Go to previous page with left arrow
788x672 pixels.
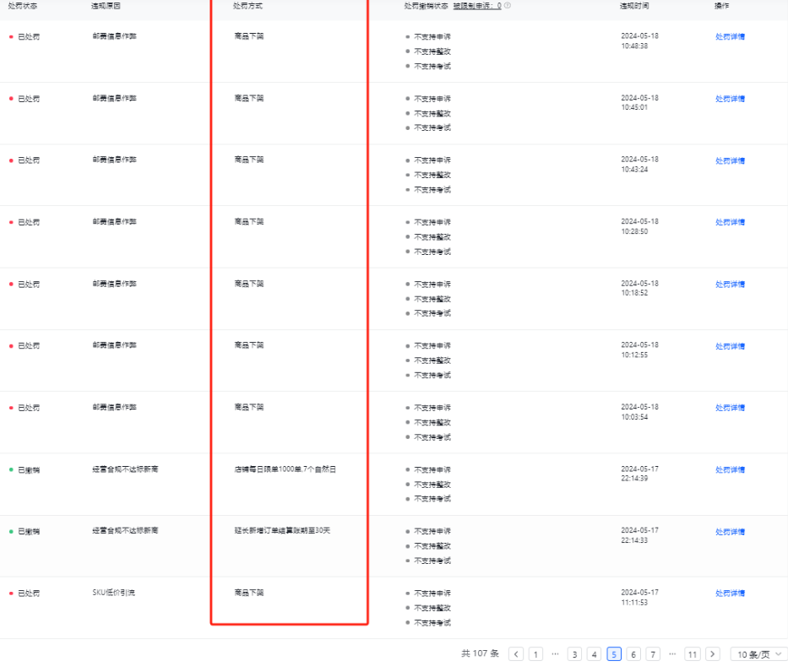(x=515, y=654)
